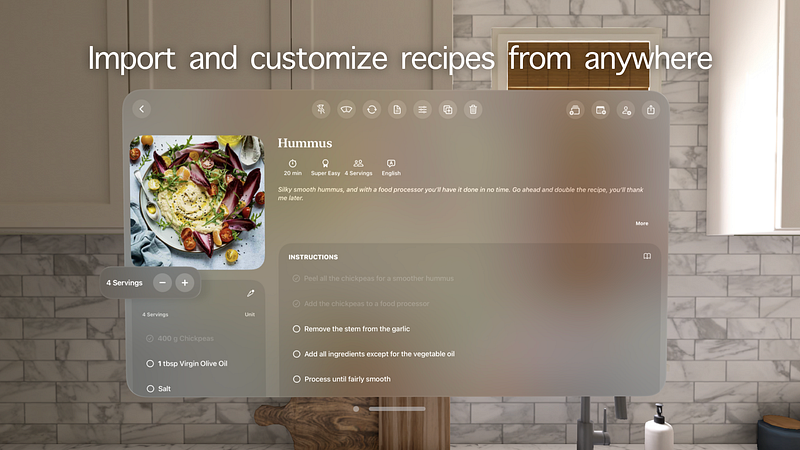This screenshot has height=450, width=800.
Task: Go back using the chevron button
Action: point(142,109)
